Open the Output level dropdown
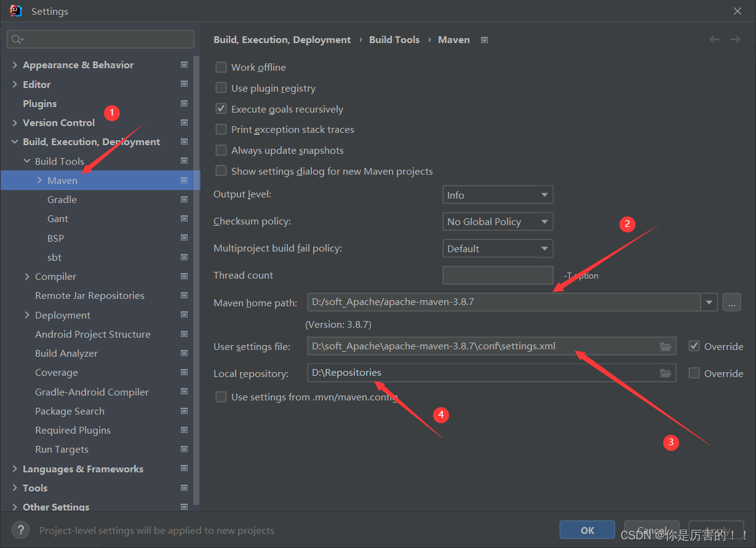 point(498,195)
